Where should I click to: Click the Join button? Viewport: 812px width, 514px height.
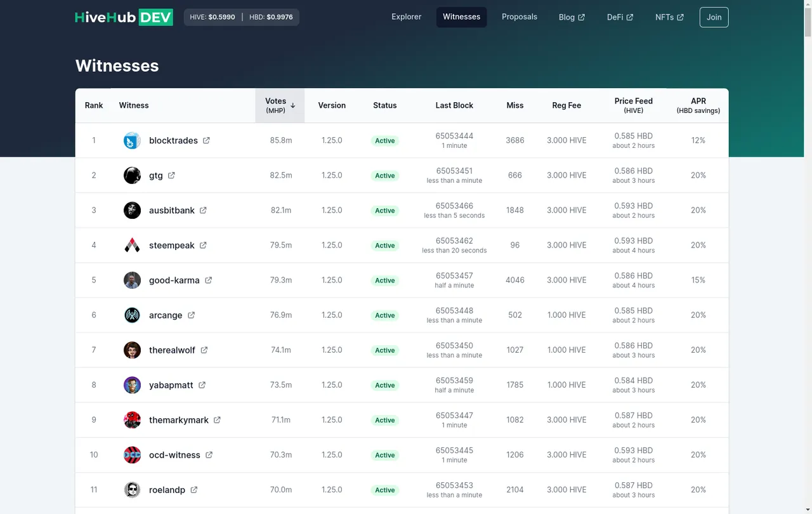pyautogui.click(x=714, y=17)
